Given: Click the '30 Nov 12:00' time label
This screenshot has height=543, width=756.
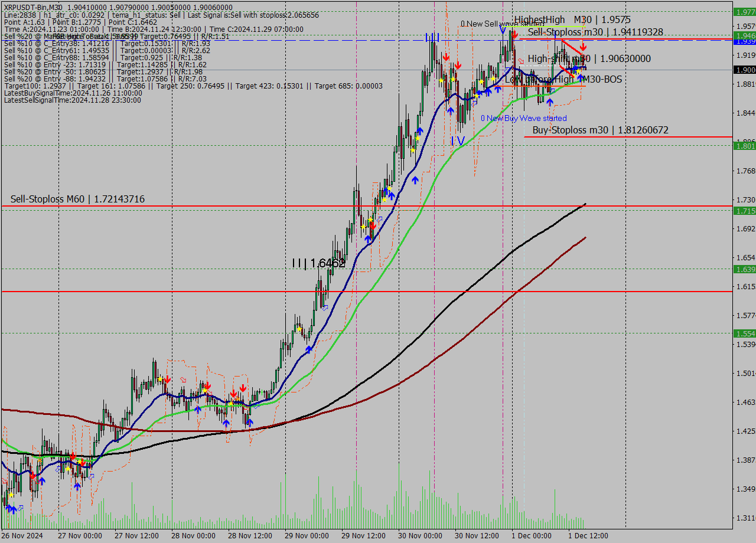Looking at the screenshot, I should [x=477, y=536].
